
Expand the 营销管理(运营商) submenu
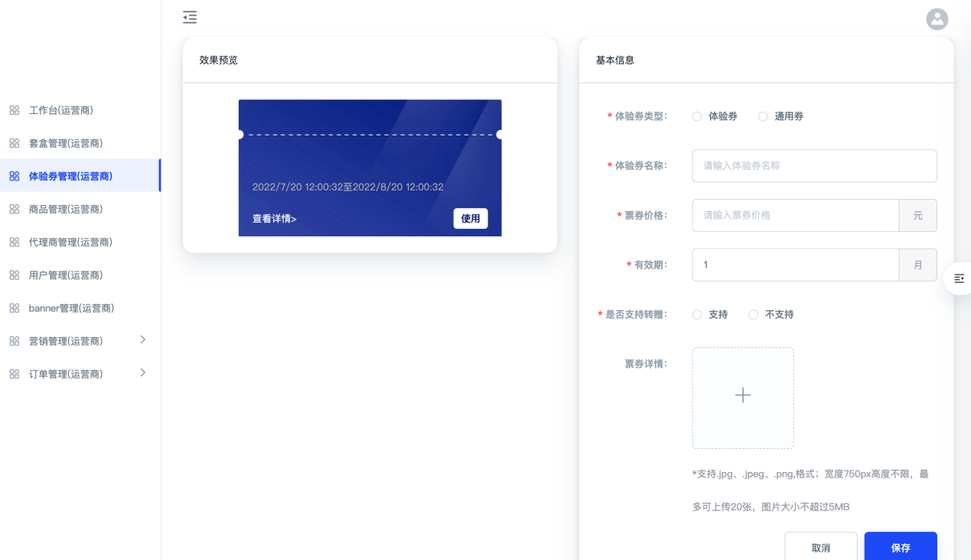click(x=142, y=340)
